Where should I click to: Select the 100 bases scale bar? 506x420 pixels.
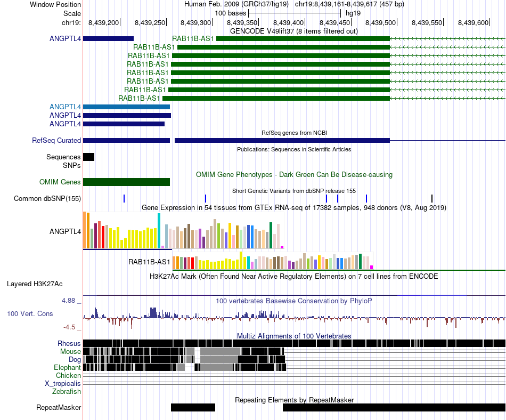tap(295, 13)
